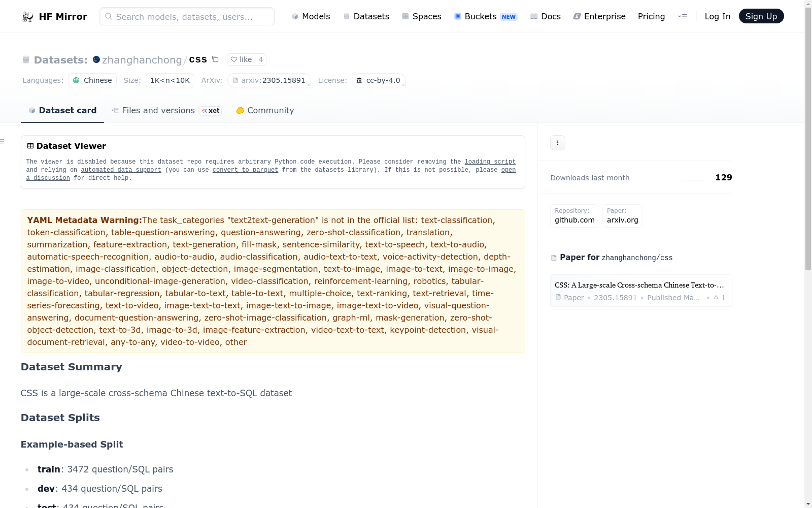Viewport: 812px width, 508px height.
Task: Select the Dataset card tab
Action: [62, 110]
